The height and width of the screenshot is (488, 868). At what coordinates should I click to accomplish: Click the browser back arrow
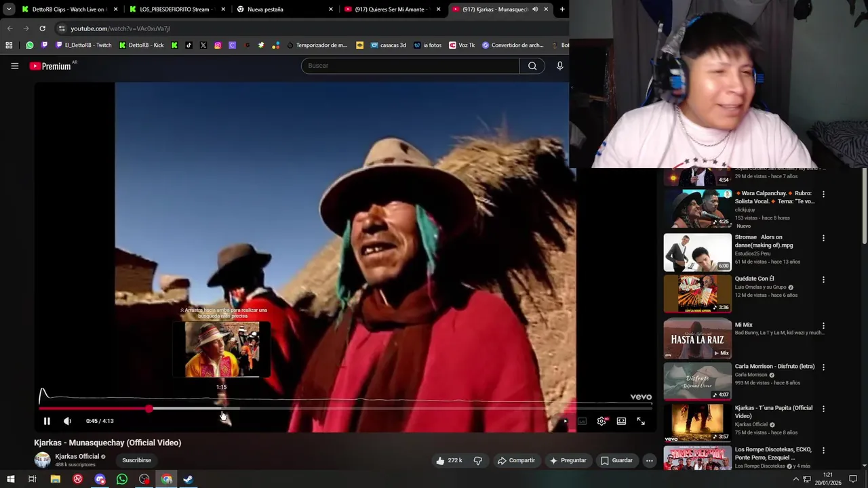pyautogui.click(x=9, y=28)
